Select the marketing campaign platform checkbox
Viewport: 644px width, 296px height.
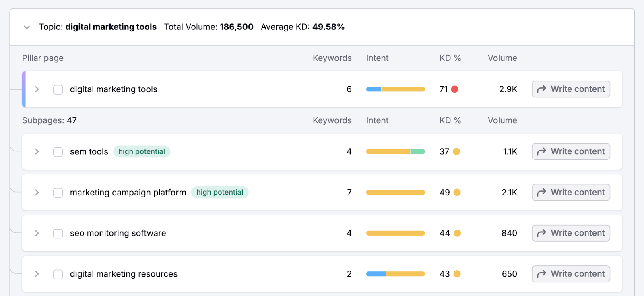(58, 193)
